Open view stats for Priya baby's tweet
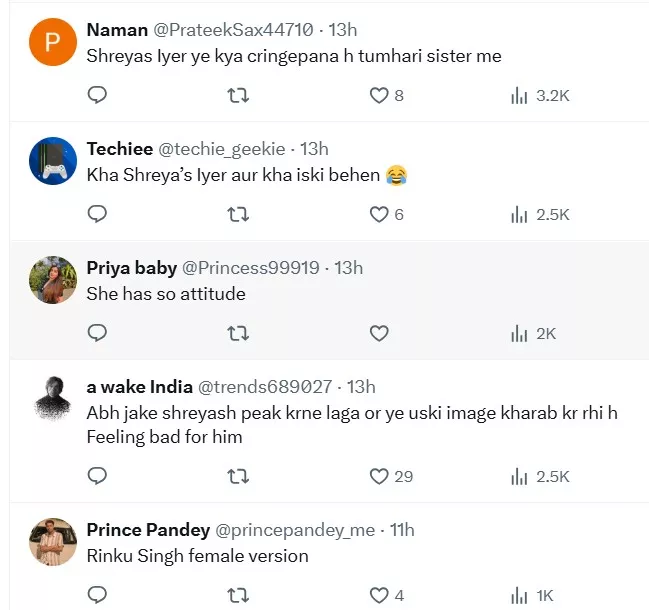This screenshot has height=610, width=649. coord(520,333)
